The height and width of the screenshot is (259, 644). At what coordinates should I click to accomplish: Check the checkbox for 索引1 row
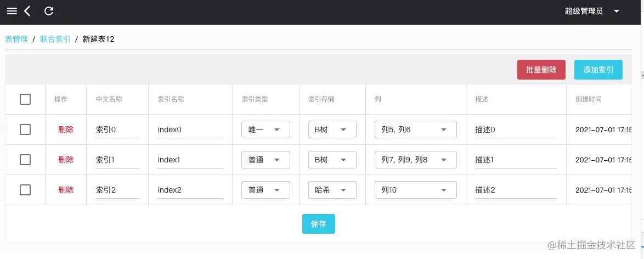tap(25, 160)
